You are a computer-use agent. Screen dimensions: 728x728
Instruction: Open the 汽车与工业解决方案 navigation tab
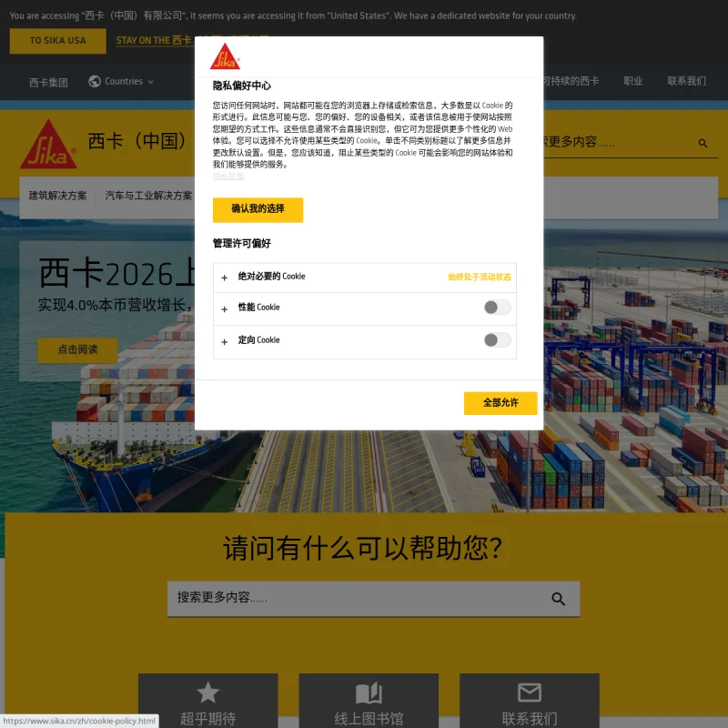(x=148, y=196)
